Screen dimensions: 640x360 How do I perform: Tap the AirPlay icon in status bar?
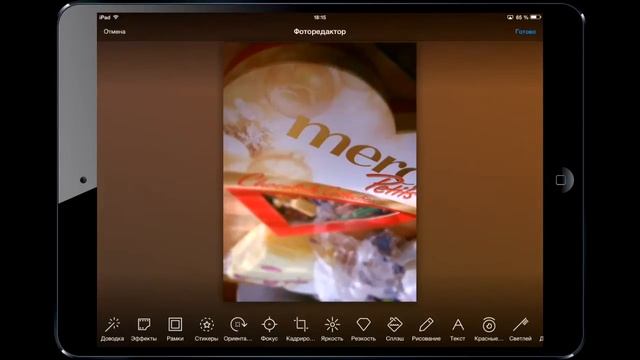(x=510, y=17)
